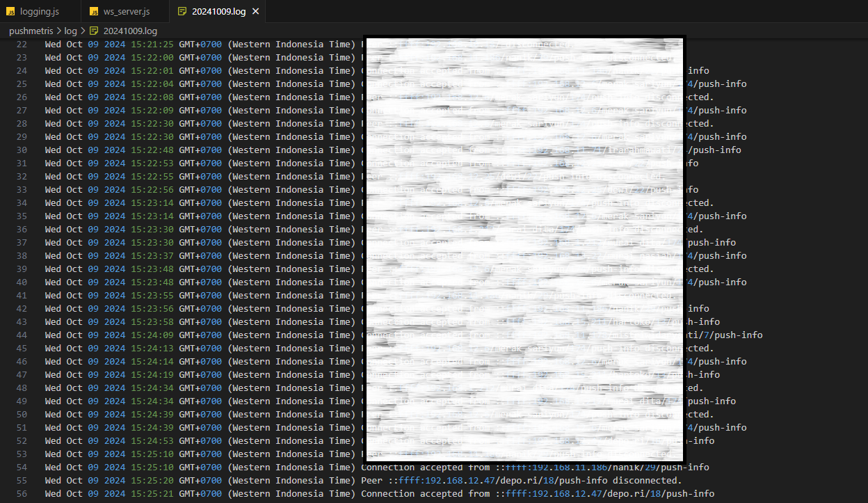
Task: Click the timestamp 15:24:09 in the log
Action: tap(152, 335)
